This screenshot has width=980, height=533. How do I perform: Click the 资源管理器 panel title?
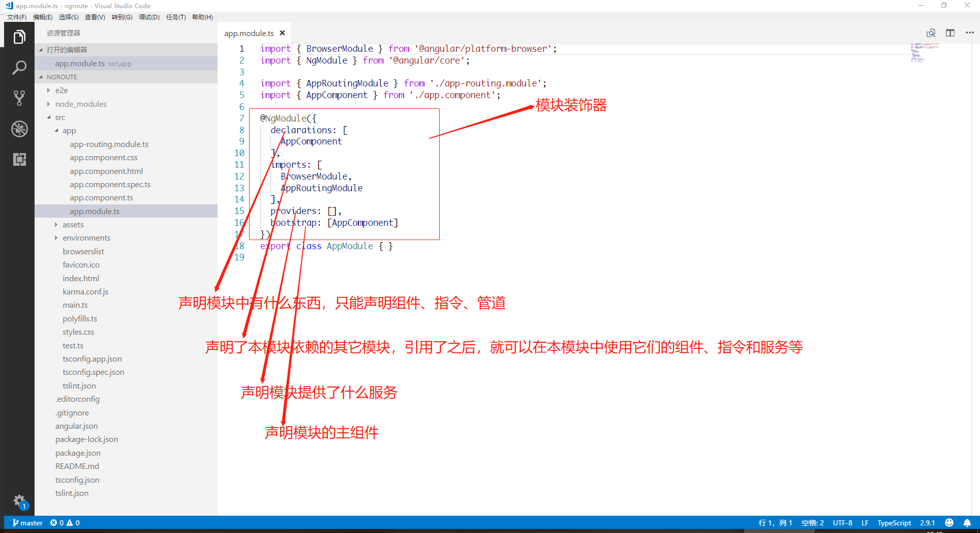[x=64, y=33]
